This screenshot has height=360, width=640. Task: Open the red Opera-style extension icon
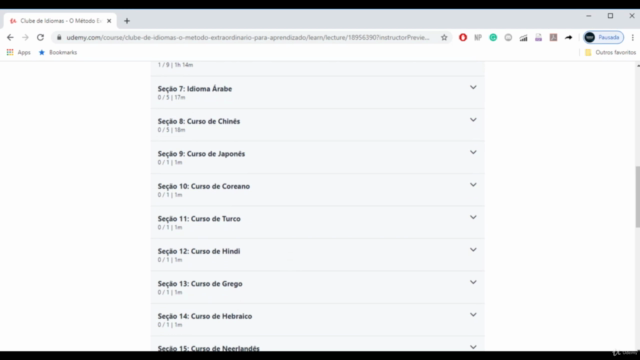tap(463, 38)
